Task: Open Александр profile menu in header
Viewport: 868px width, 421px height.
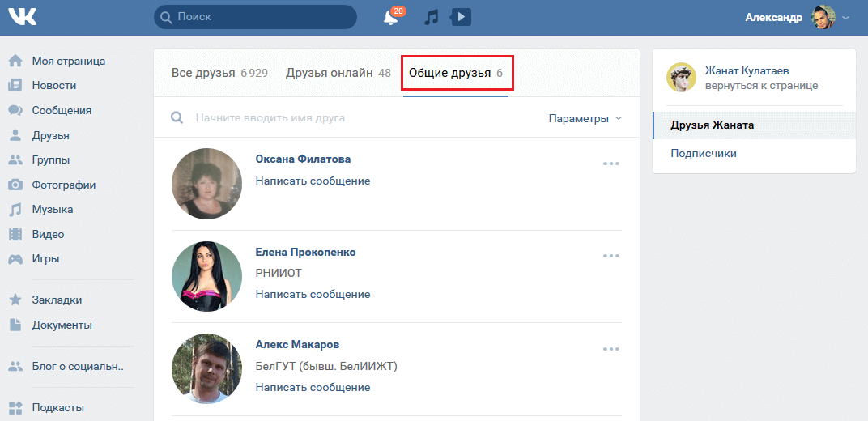Action: pyautogui.click(x=797, y=17)
